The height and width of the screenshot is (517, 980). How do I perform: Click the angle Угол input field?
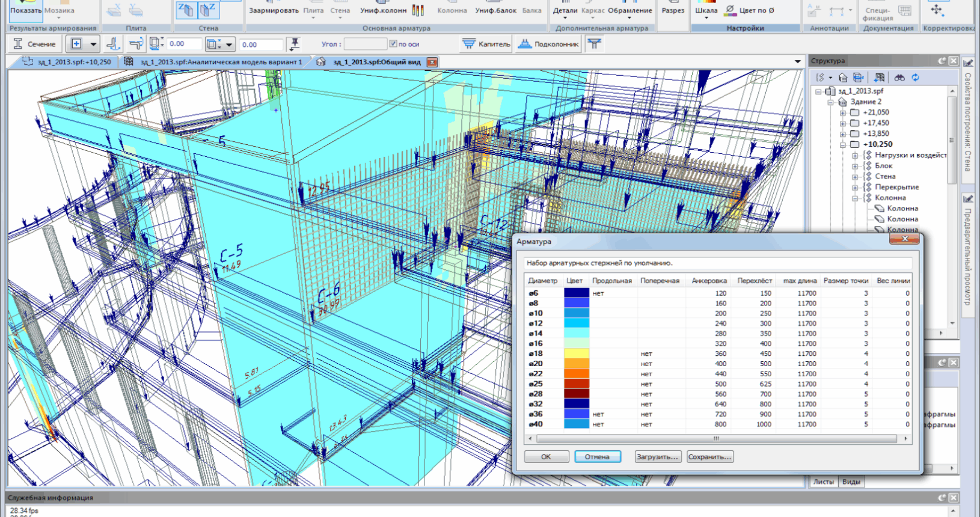366,44
